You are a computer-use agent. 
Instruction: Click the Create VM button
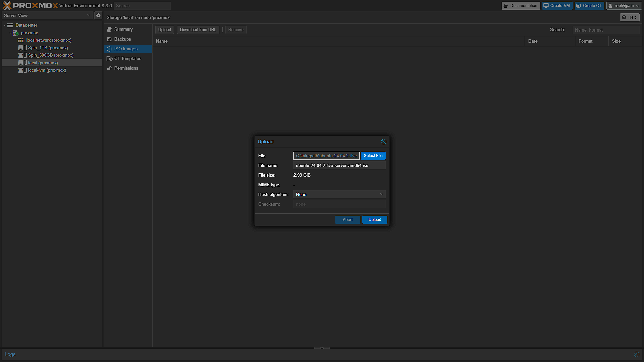[x=557, y=6]
